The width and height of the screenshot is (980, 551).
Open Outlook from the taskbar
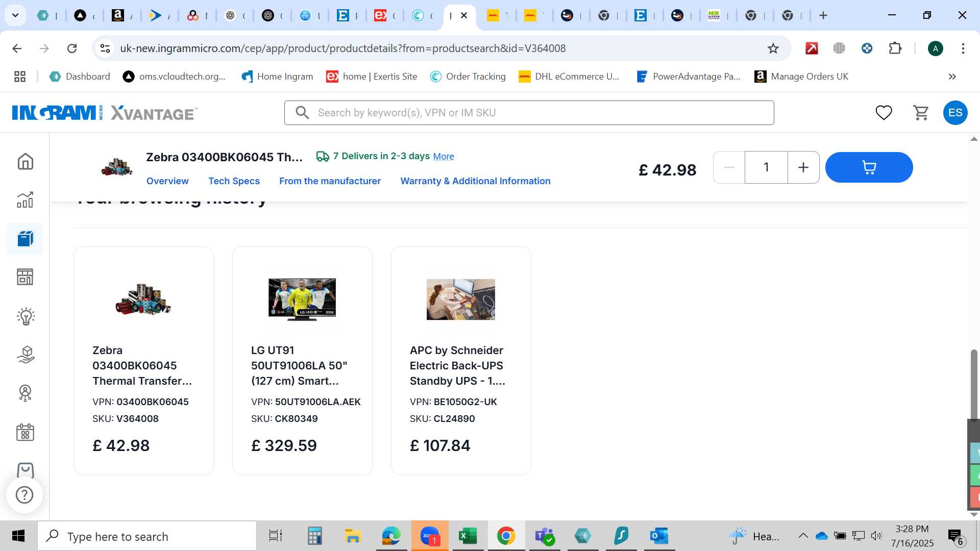pyautogui.click(x=659, y=536)
